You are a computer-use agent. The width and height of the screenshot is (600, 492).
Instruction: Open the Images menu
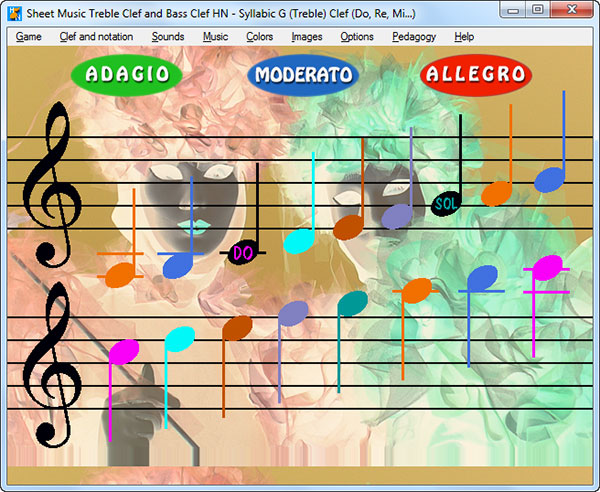click(307, 37)
